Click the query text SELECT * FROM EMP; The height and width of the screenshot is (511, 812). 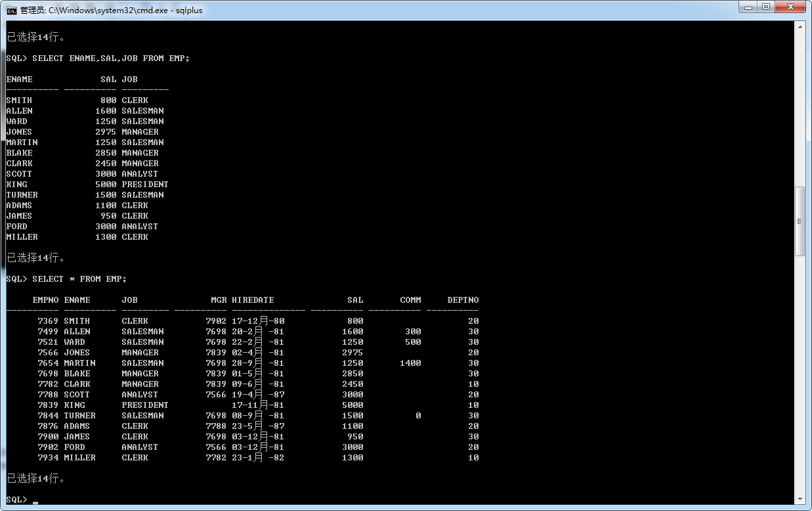click(x=79, y=279)
